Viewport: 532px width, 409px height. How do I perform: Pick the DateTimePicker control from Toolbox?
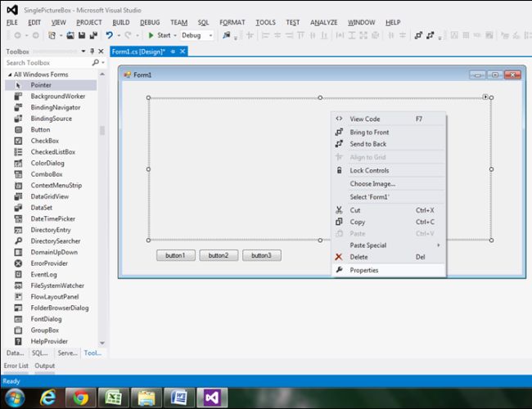(52, 218)
